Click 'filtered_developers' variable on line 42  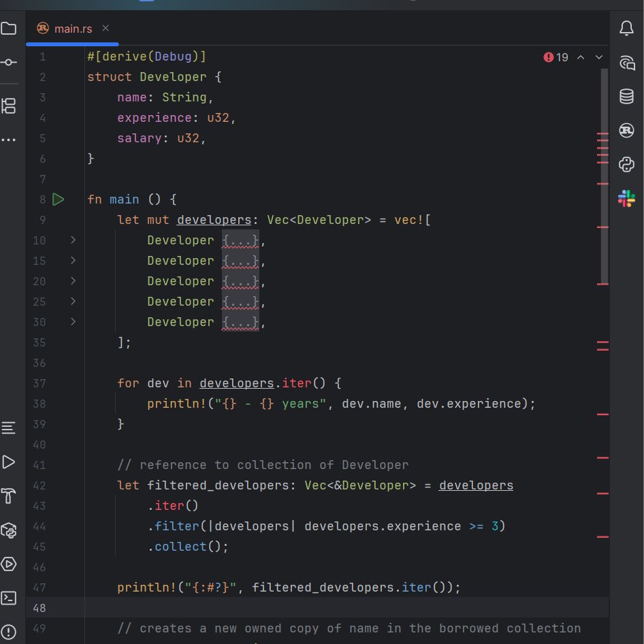pos(218,485)
